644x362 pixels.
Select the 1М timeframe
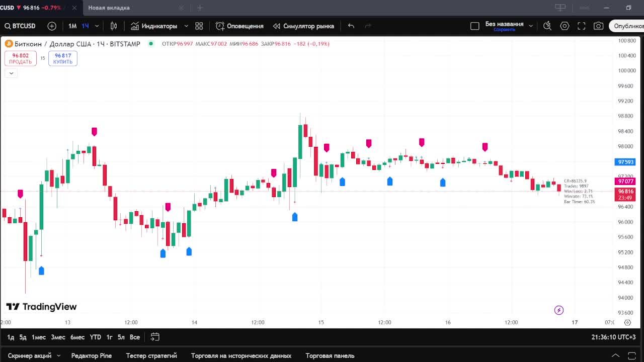click(72, 26)
